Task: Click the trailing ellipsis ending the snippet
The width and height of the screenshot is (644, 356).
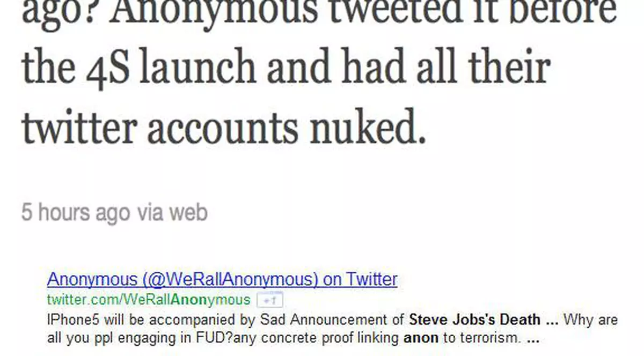Action: pyautogui.click(x=533, y=339)
